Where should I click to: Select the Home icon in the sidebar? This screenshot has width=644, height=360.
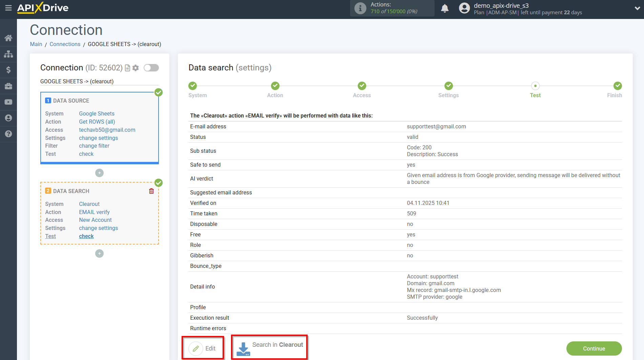point(8,38)
